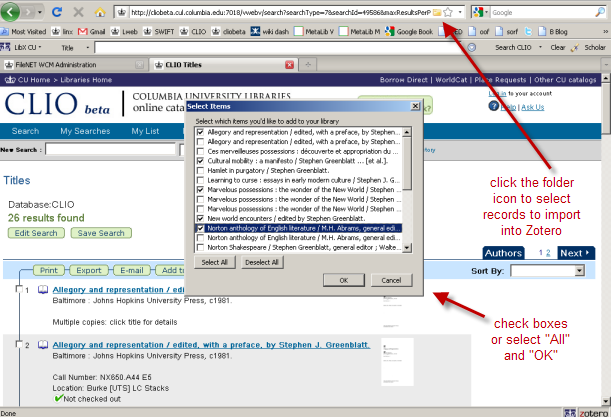
Task: Close the Select Items dialog
Action: click(x=415, y=106)
